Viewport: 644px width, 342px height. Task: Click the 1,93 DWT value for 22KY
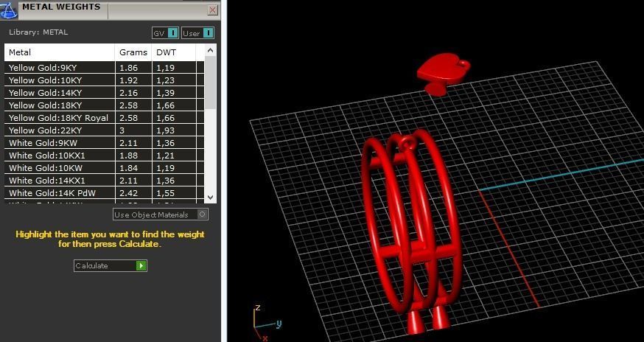[166, 130]
